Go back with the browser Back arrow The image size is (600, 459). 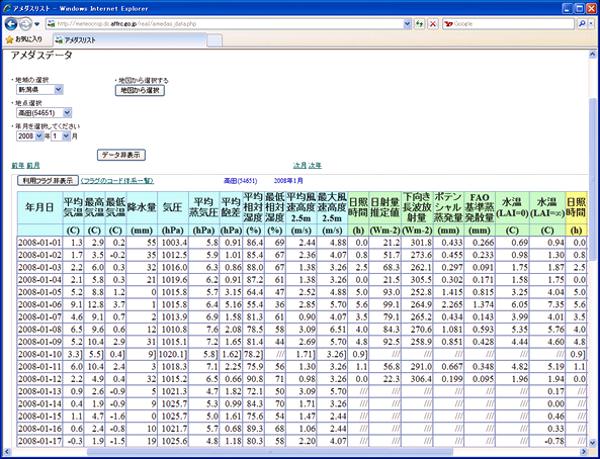11,24
